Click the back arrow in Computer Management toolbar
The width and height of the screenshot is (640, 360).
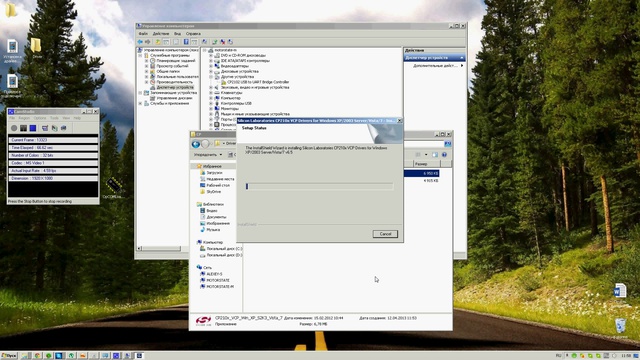[x=140, y=42]
